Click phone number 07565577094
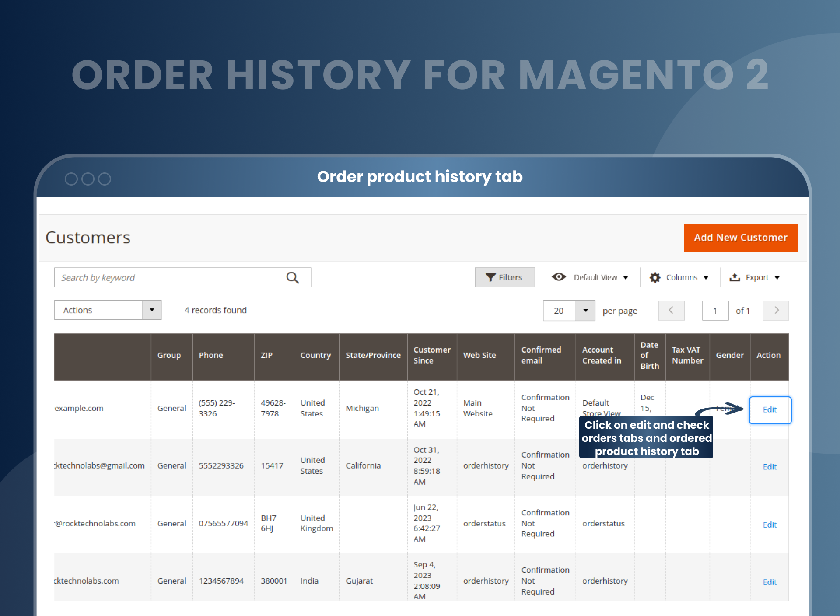840x616 pixels. pos(223,523)
